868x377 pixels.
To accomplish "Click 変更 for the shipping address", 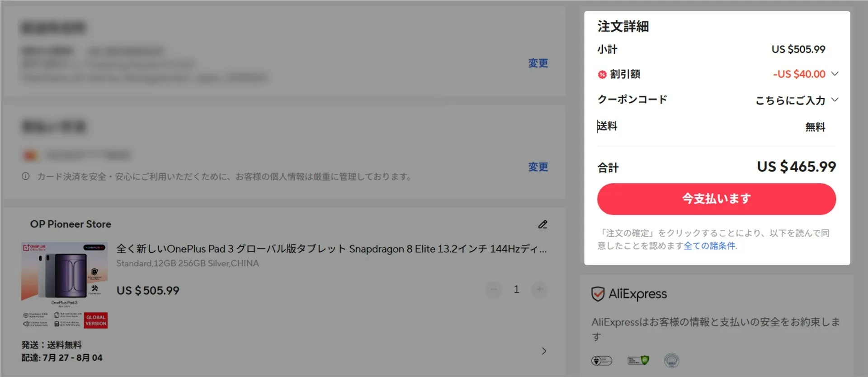I will coord(538,63).
